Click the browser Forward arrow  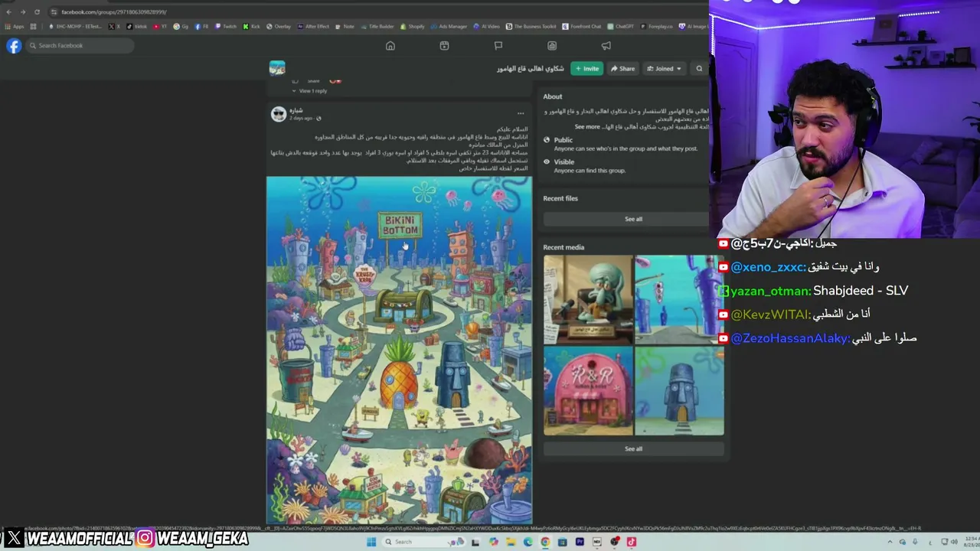[x=23, y=12]
